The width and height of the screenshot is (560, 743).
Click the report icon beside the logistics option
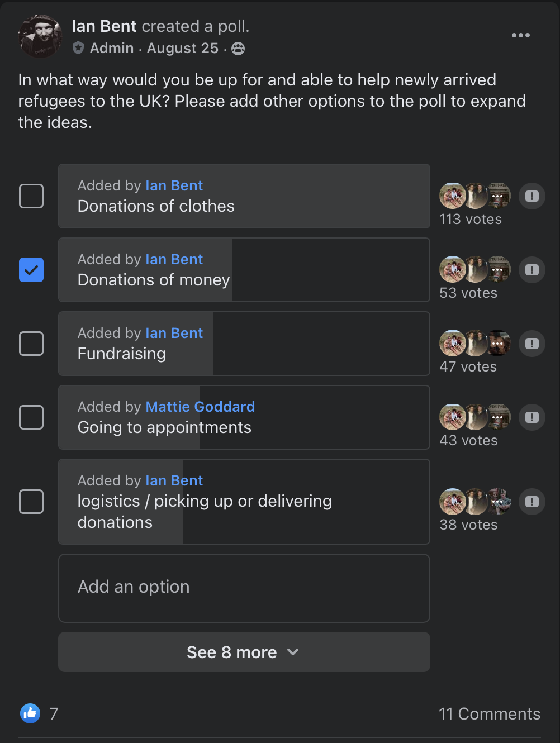(532, 502)
